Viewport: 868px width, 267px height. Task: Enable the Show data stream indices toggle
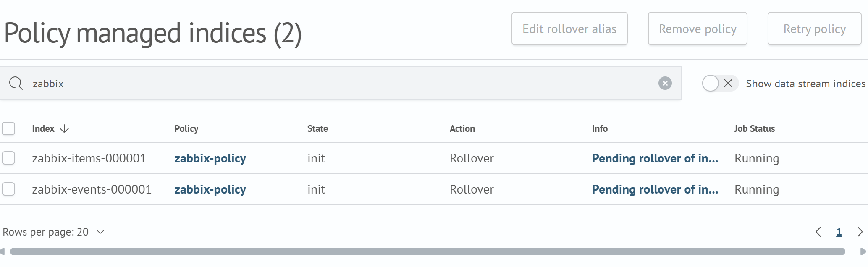click(711, 83)
